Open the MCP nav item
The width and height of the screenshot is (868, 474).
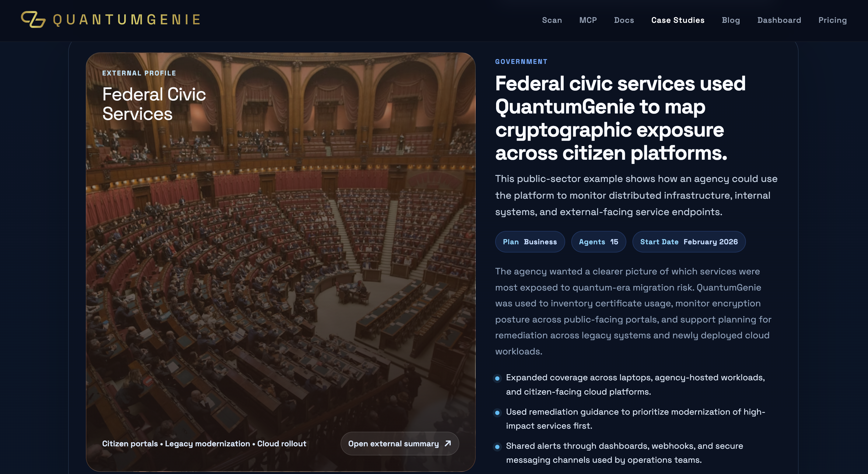point(588,20)
